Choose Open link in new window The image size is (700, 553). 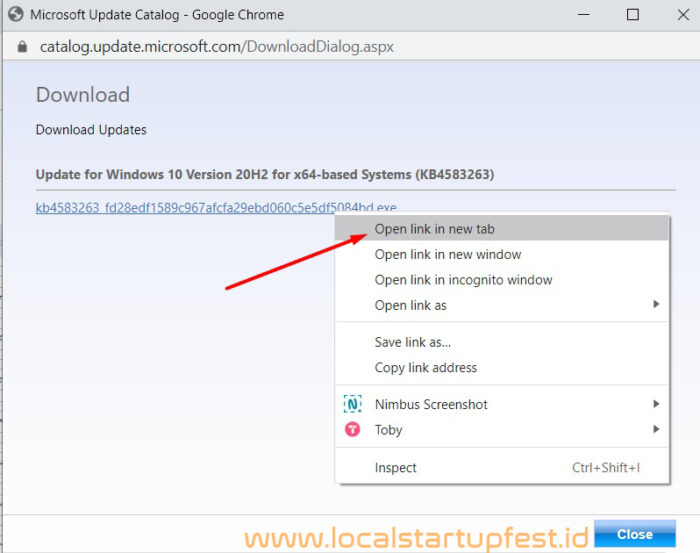click(502, 254)
